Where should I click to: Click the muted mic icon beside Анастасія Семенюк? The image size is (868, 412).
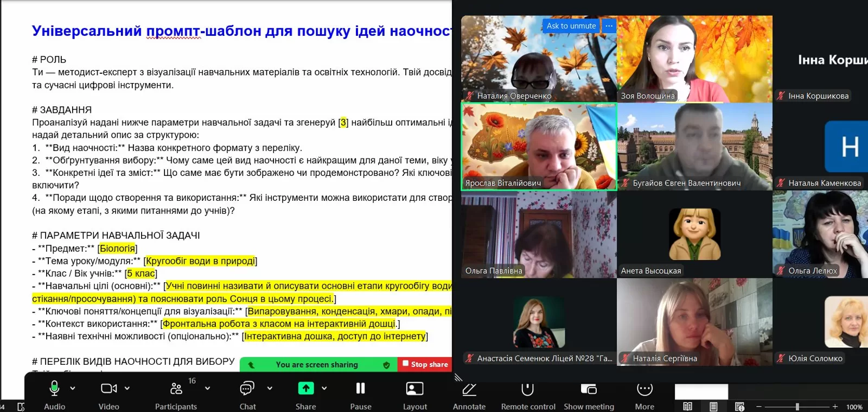tap(470, 358)
